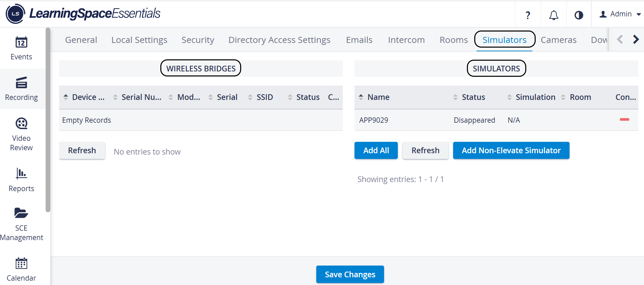Open Video Review film reel icon
The image size is (644, 285).
pyautogui.click(x=21, y=124)
